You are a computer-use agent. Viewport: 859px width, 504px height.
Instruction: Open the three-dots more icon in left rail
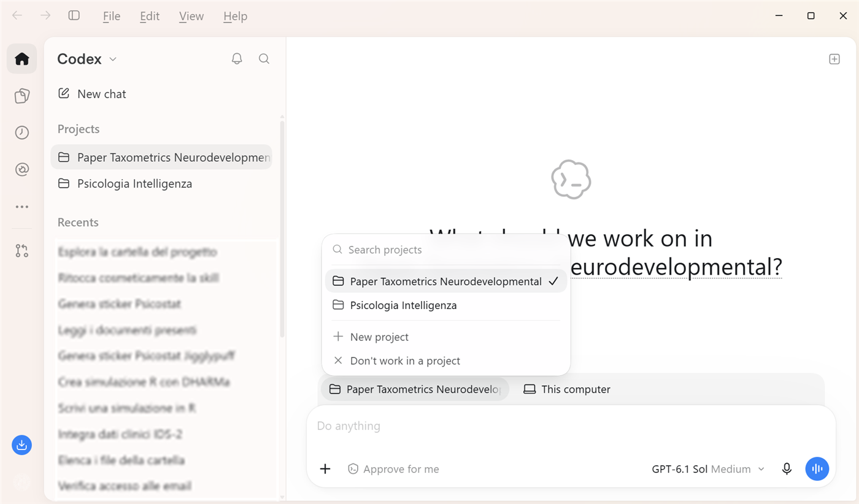coord(22,207)
